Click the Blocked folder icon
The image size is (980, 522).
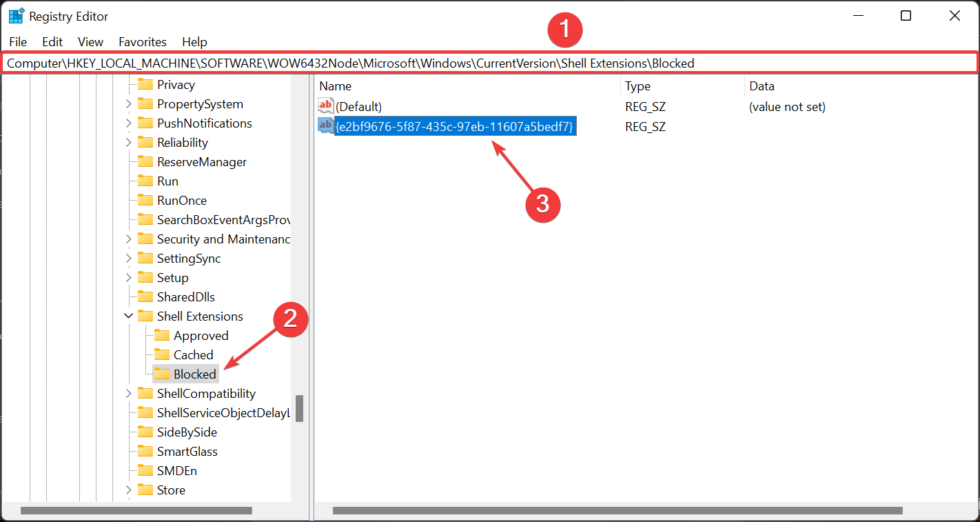point(161,374)
